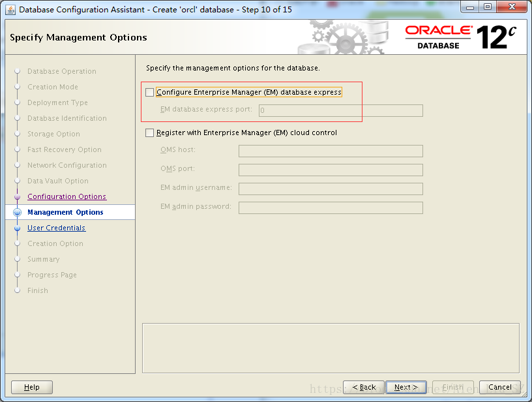Click the Storage Option step label
Viewport: 532px width, 402px height.
click(x=53, y=134)
